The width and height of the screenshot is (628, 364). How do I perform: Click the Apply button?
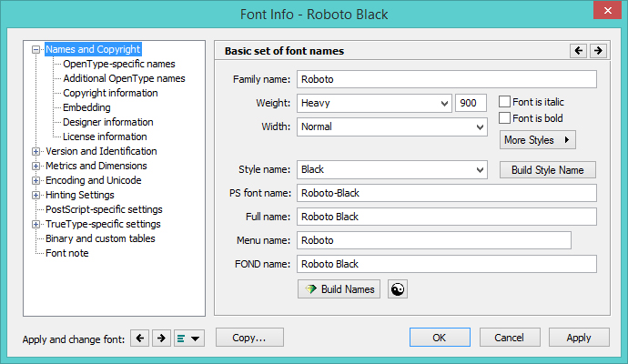(x=579, y=338)
